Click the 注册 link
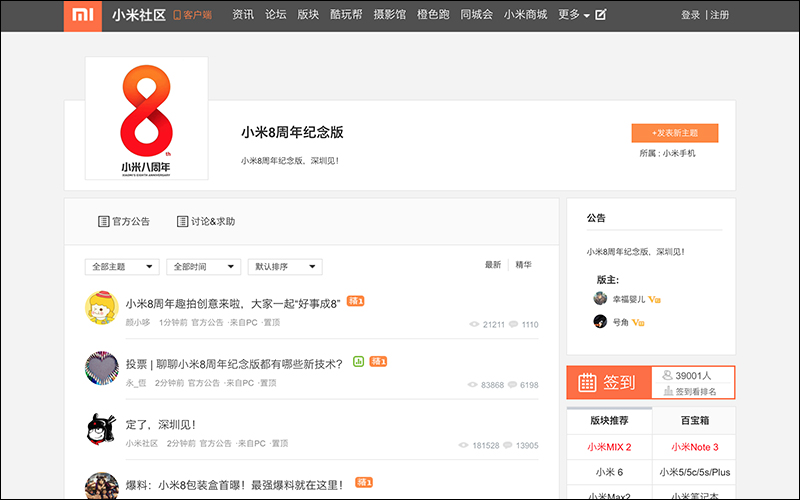Image resolution: width=800 pixels, height=500 pixels. click(719, 15)
